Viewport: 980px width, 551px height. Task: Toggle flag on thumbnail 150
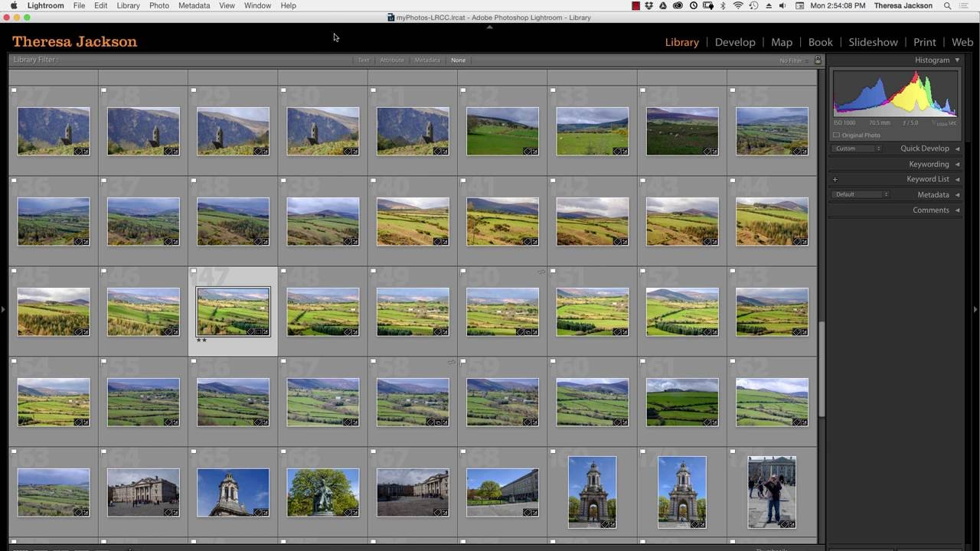coord(463,271)
